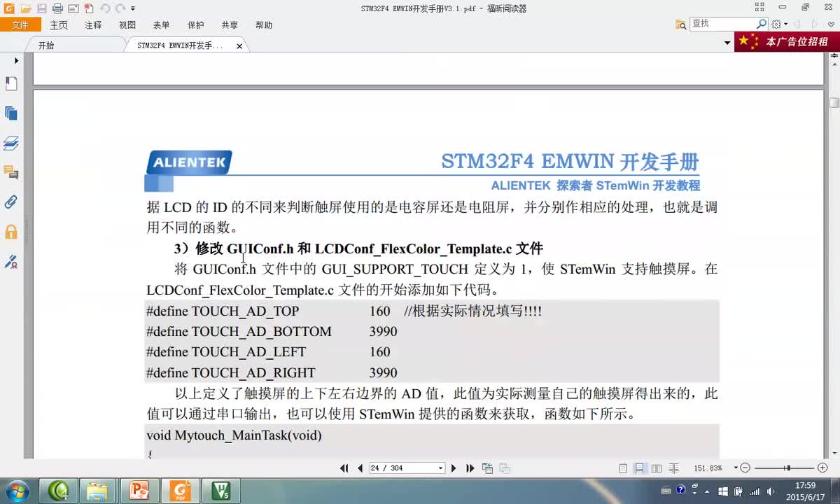The height and width of the screenshot is (504, 840).
Task: Open a file with the folder icon
Action: click(26, 8)
